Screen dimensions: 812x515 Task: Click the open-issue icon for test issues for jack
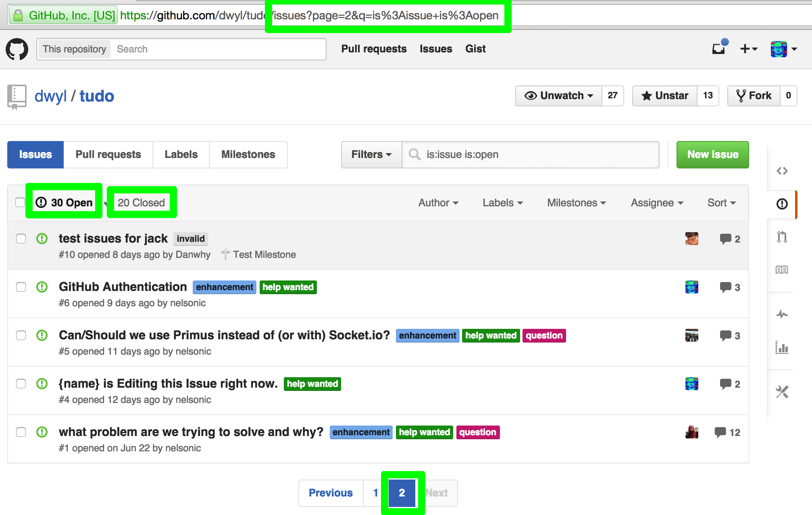(42, 239)
